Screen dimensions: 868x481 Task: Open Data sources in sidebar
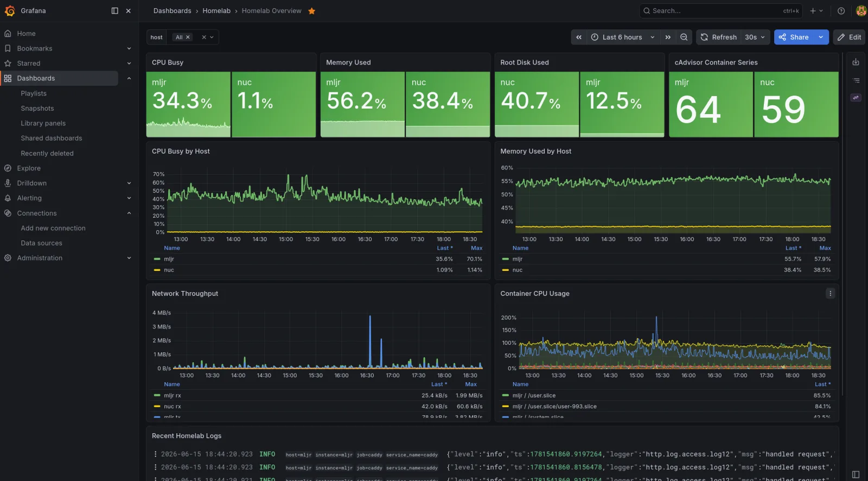coord(42,243)
